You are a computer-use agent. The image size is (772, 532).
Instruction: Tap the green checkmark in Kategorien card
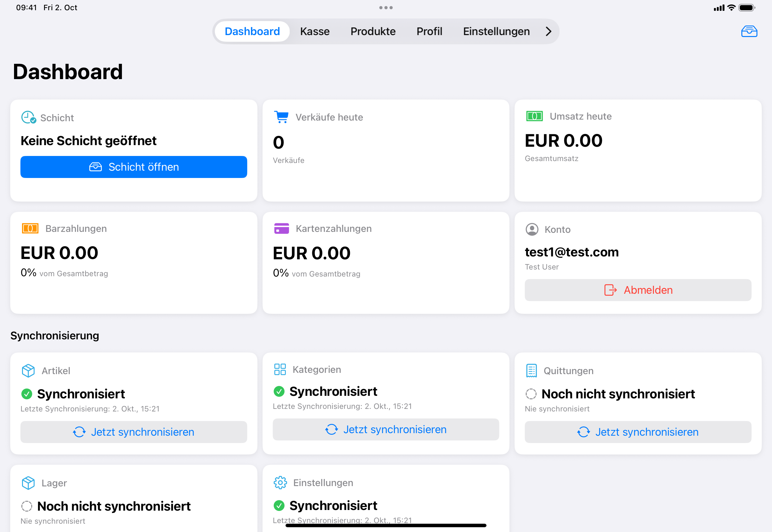coord(279,391)
